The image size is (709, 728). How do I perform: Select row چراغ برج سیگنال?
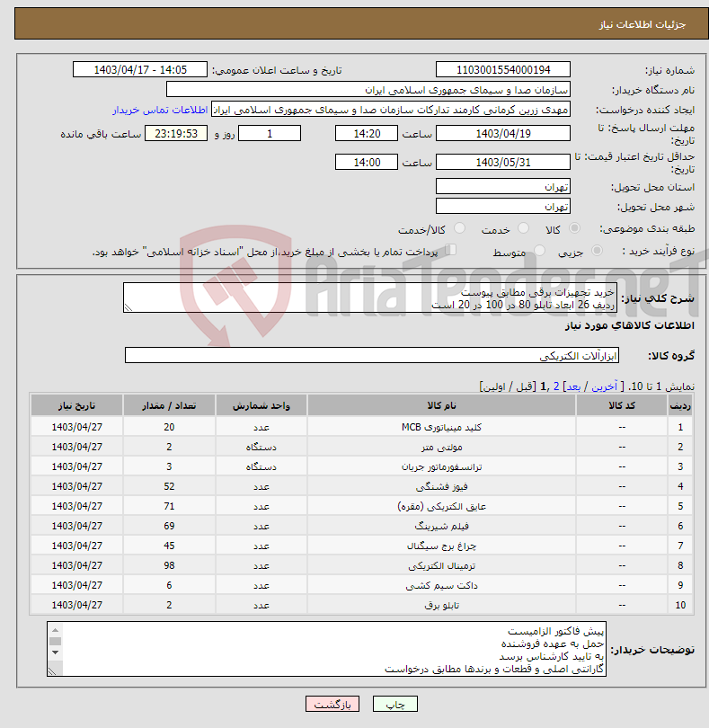(x=361, y=546)
